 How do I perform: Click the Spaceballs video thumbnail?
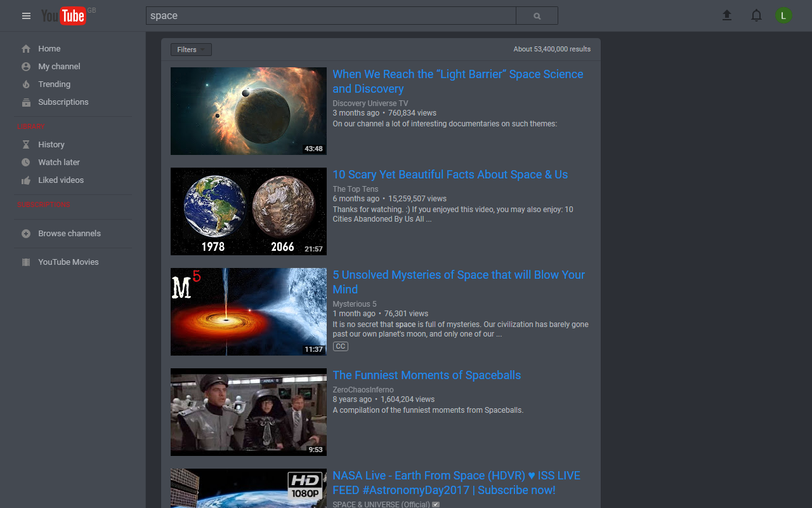[249, 412]
